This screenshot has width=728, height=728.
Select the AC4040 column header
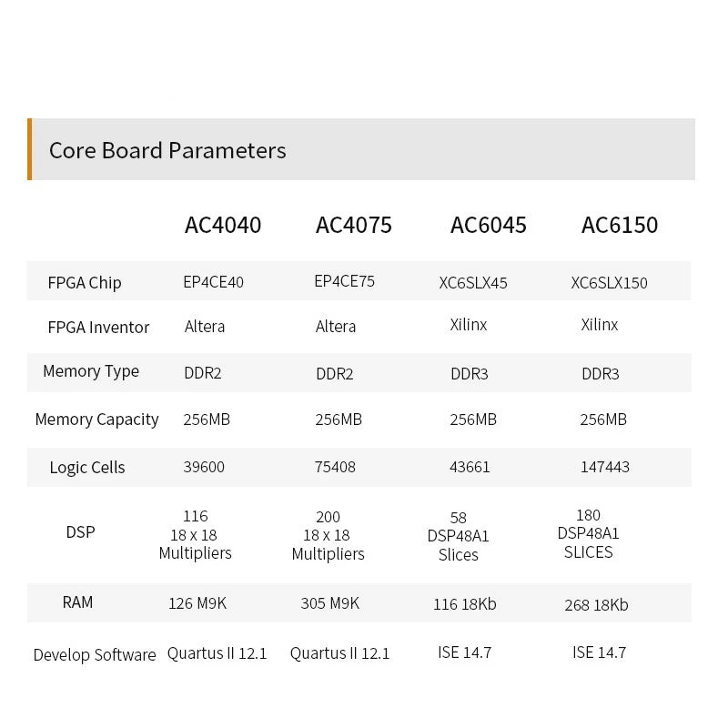point(223,225)
